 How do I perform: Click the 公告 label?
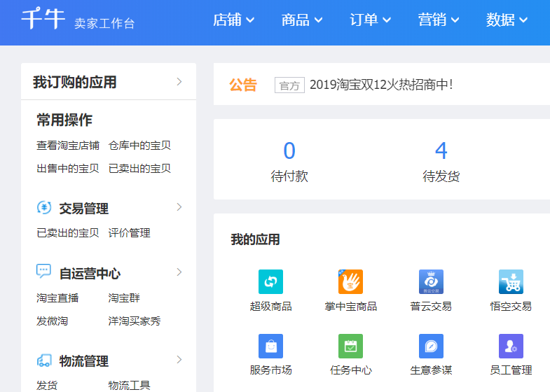pos(243,85)
